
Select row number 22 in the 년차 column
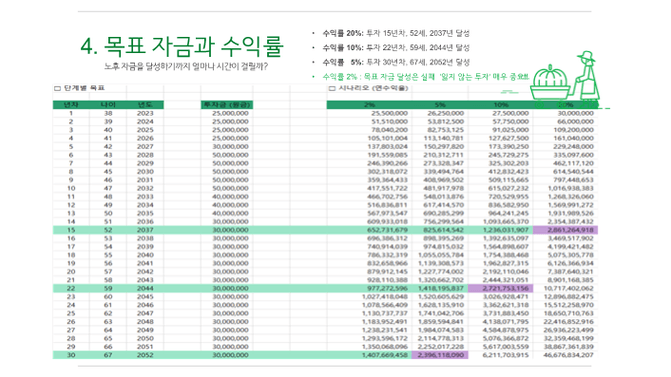pyautogui.click(x=71, y=288)
